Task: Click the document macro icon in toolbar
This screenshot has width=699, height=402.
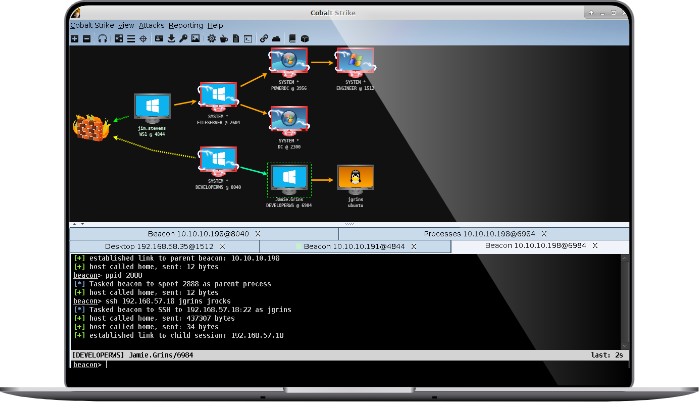Action: point(236,39)
